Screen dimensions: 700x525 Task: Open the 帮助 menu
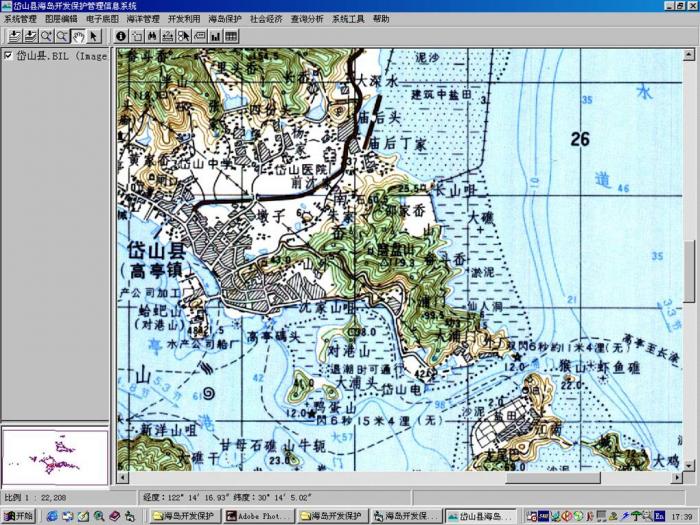pyautogui.click(x=381, y=19)
